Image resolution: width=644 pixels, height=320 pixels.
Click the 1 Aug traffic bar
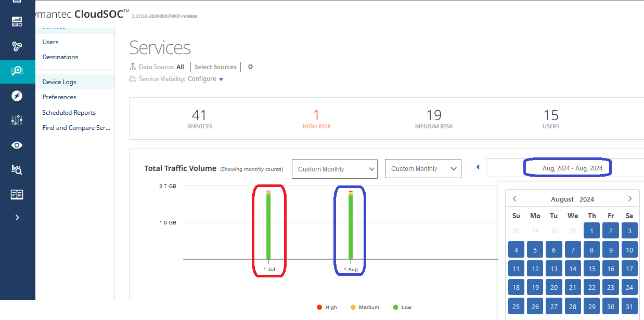tap(351, 225)
